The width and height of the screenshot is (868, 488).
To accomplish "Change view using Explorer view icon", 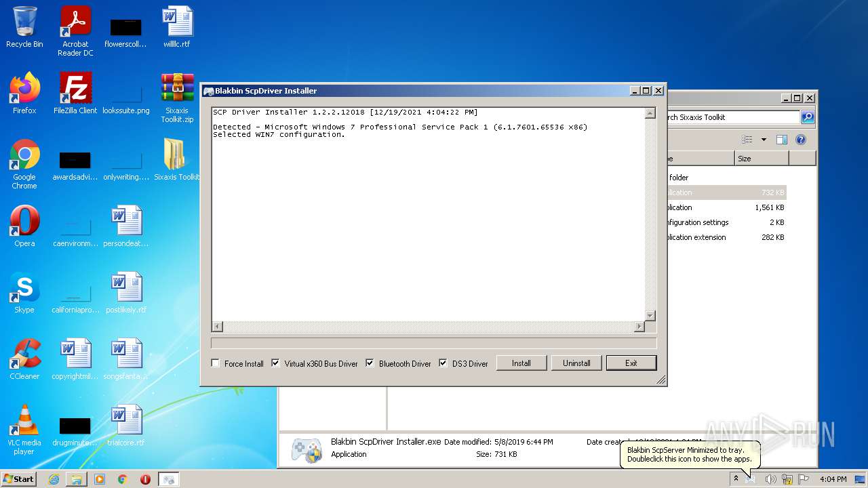I will click(x=747, y=140).
